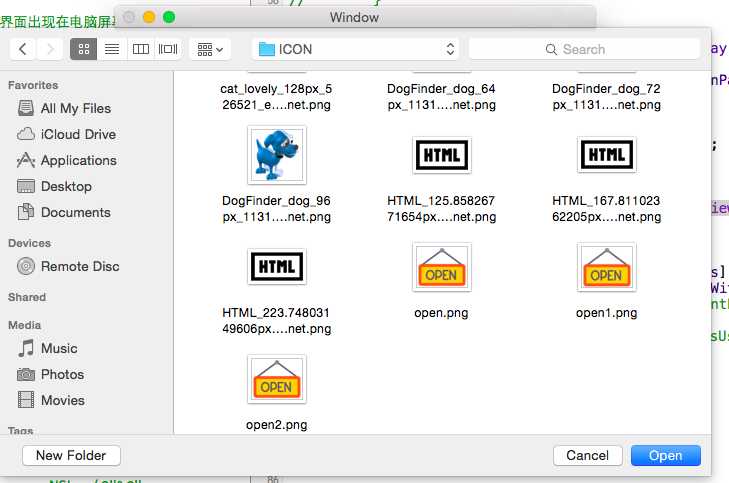Switch to Cover Flow view
The image size is (729, 483).
coord(168,49)
